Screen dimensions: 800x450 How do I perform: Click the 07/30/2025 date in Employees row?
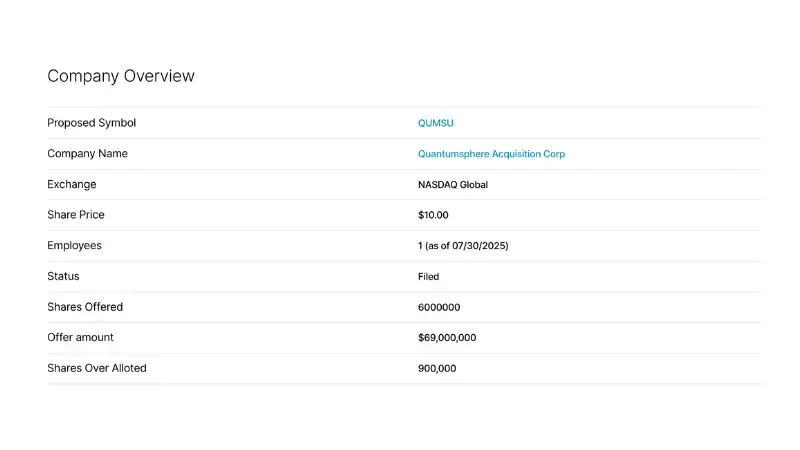click(x=479, y=246)
